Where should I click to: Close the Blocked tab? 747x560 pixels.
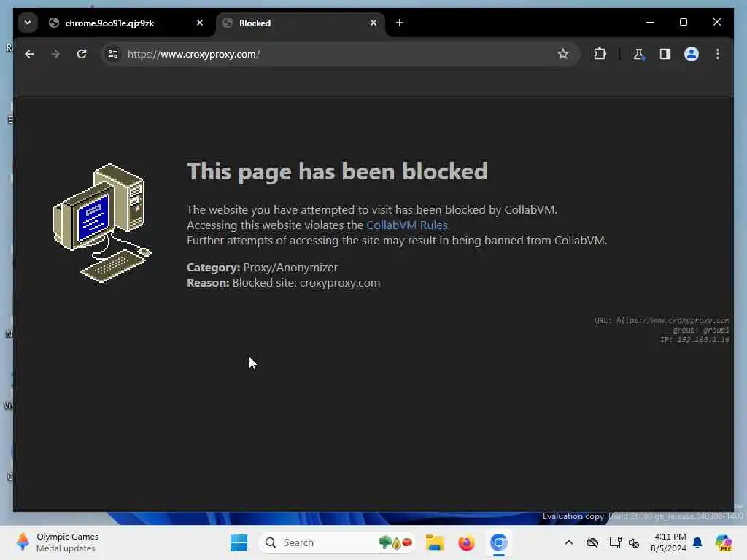tap(373, 23)
